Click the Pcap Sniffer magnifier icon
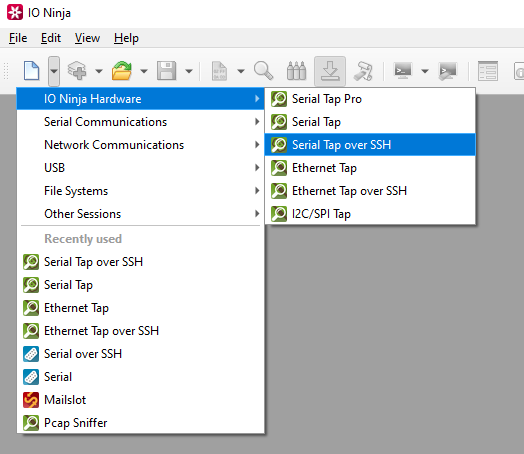 click(31, 423)
